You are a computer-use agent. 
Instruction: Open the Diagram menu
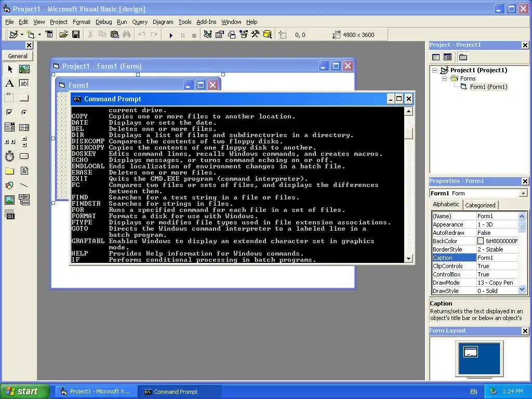pyautogui.click(x=163, y=22)
